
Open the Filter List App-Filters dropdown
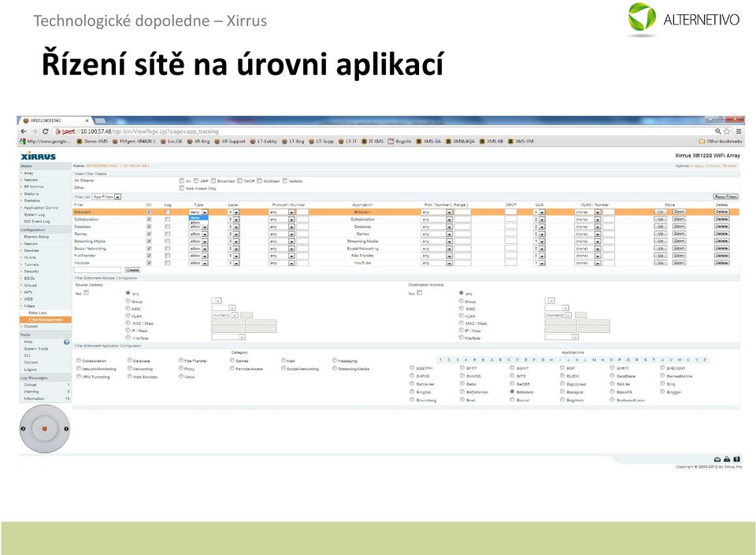(106, 197)
